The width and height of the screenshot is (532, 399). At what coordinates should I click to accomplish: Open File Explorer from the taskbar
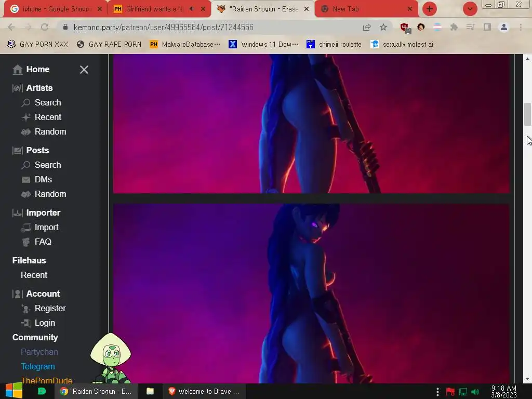[150, 391]
